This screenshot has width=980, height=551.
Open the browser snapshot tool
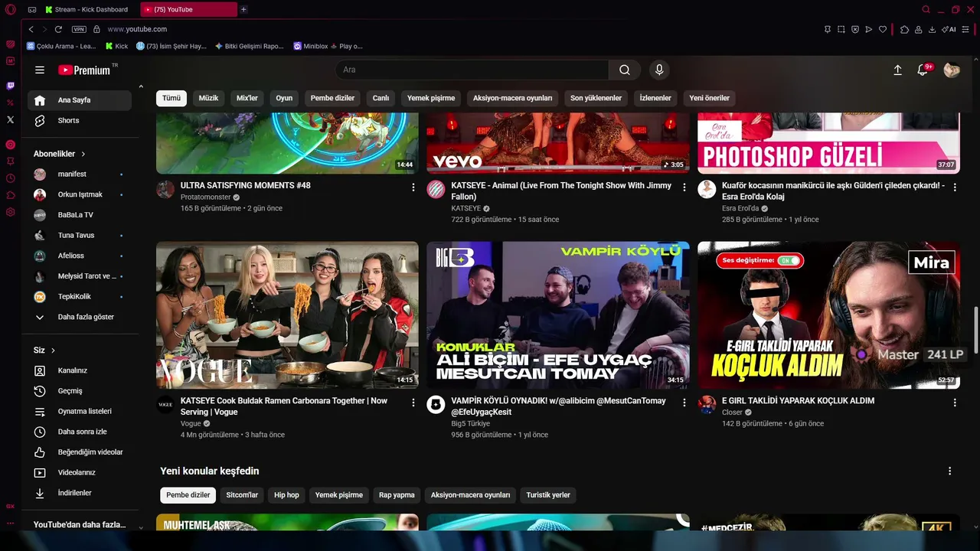(841, 29)
